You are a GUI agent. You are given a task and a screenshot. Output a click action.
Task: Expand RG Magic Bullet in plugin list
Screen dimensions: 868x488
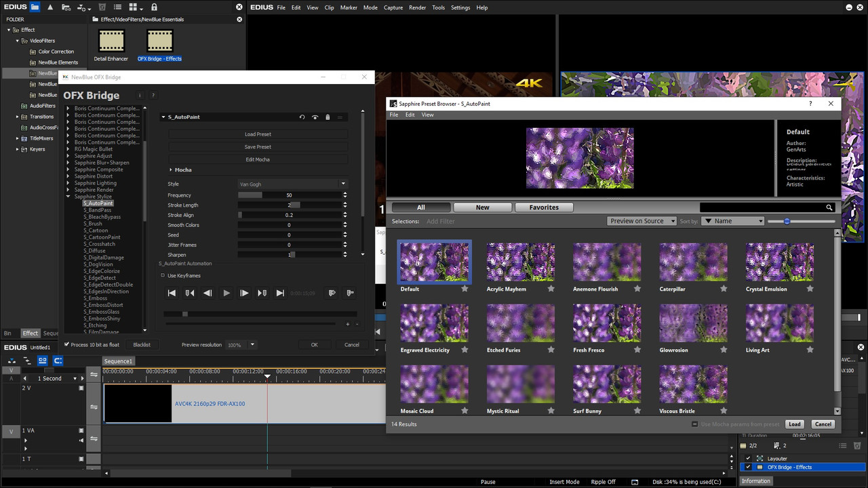[68, 149]
